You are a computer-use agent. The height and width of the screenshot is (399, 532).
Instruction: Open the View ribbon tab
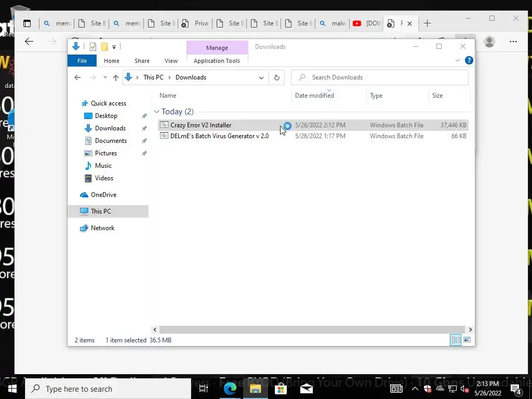tap(171, 61)
